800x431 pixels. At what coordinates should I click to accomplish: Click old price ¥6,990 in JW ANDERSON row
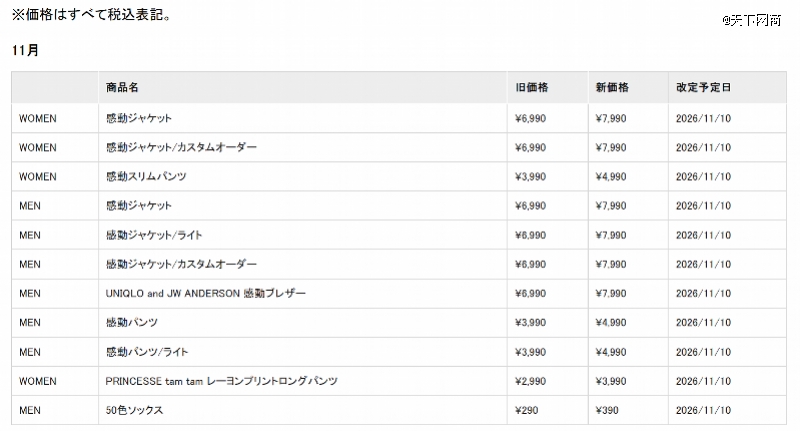click(531, 293)
